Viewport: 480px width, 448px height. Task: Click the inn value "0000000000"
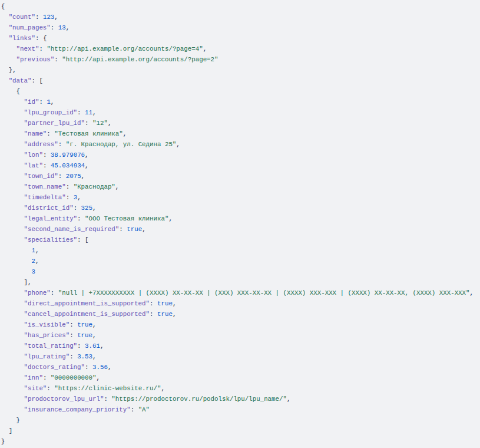tap(74, 377)
